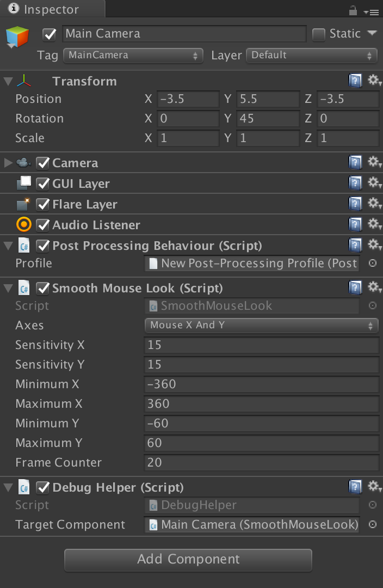The width and height of the screenshot is (383, 588).
Task: Click the Profile object picker circle
Action: (373, 263)
